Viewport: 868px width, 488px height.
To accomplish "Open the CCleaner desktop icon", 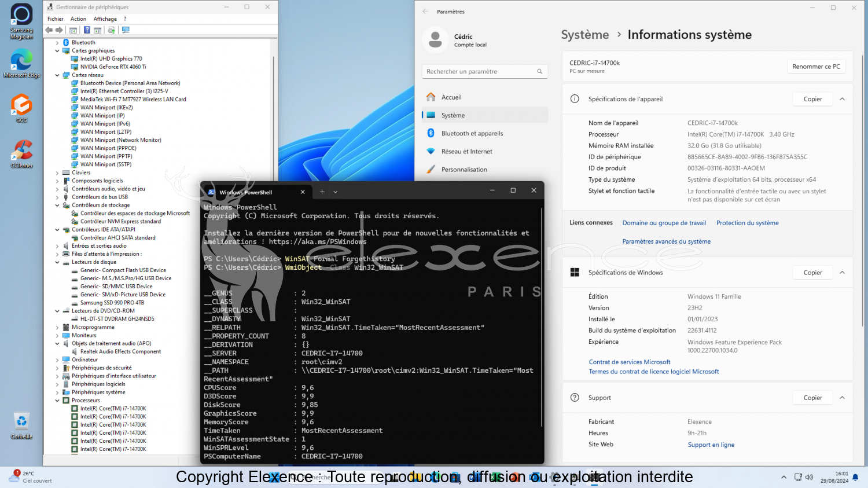I will point(21,154).
